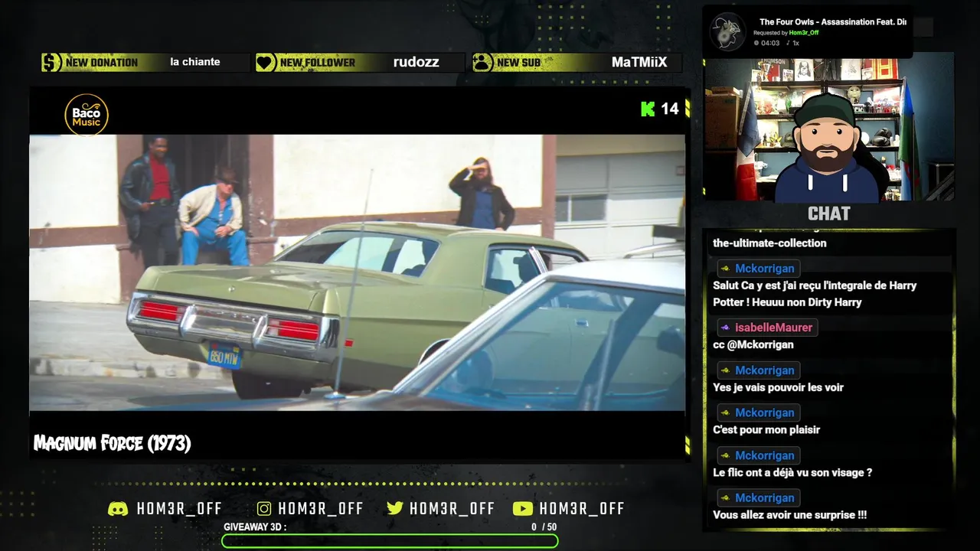The image size is (980, 551).
Task: Click the badge above 'C'est pour mon plaisir'
Action: coord(725,413)
